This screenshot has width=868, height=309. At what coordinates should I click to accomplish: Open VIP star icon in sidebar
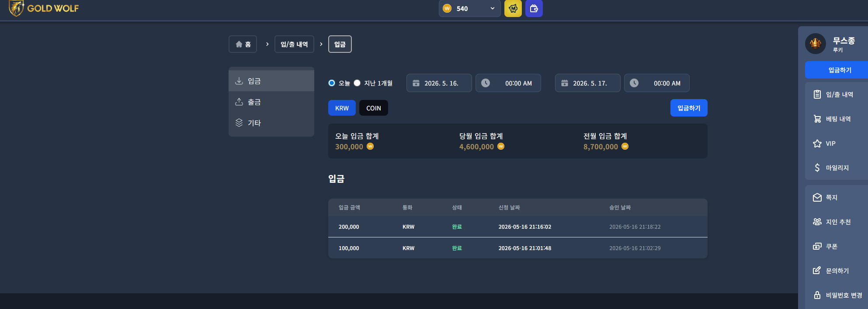817,144
